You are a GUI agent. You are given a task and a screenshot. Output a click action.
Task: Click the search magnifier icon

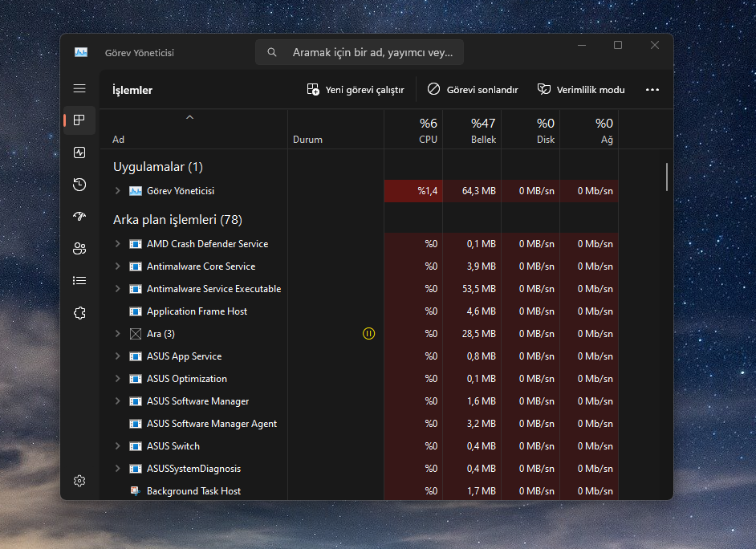pyautogui.click(x=272, y=52)
